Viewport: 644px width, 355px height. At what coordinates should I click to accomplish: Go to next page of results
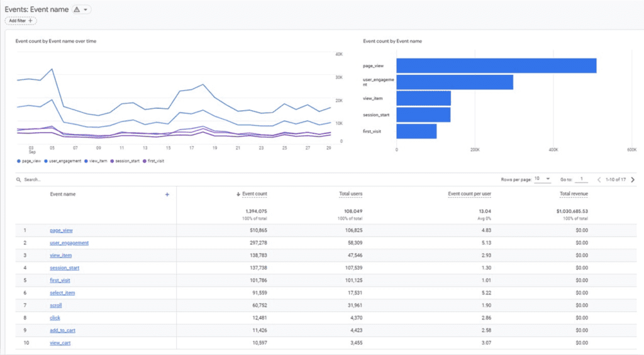(x=633, y=179)
